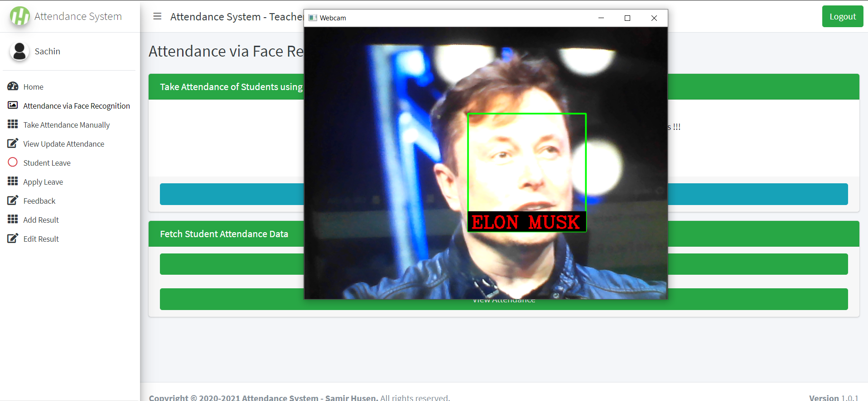
Task: Select Student Leave in sidebar
Action: 69,162
